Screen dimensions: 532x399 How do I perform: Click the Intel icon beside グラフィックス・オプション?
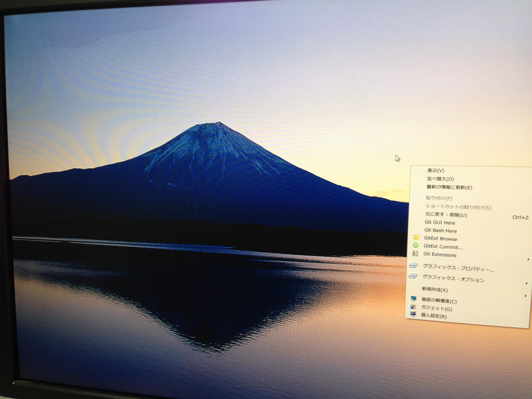413,276
